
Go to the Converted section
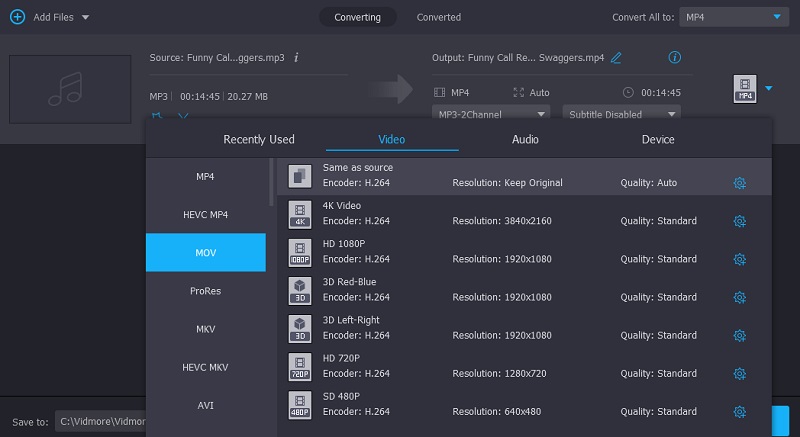438,17
